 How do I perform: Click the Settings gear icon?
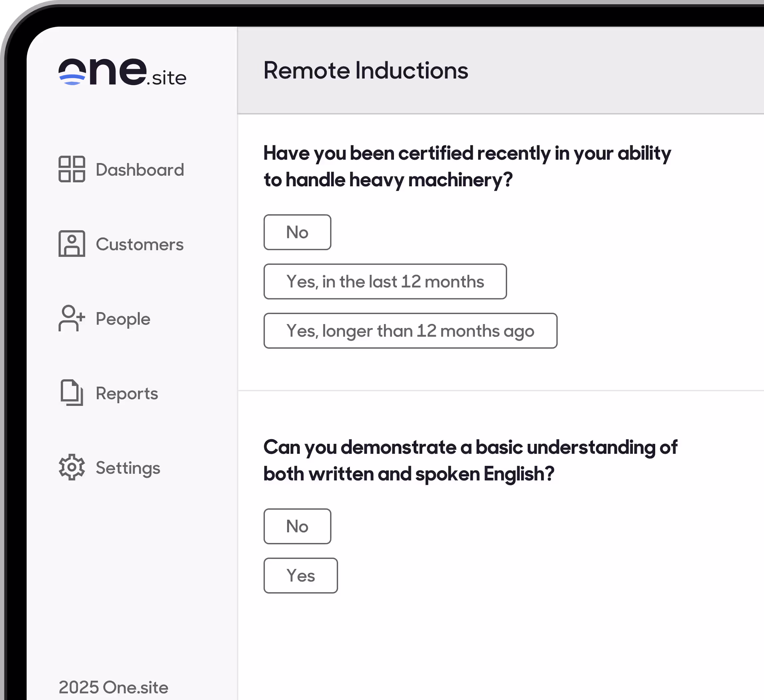tap(72, 467)
